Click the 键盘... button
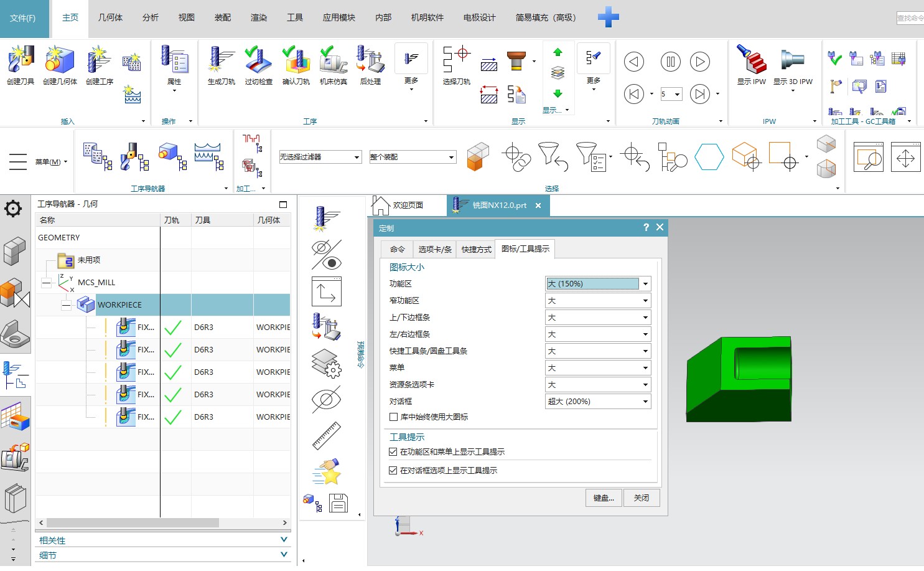 (604, 498)
